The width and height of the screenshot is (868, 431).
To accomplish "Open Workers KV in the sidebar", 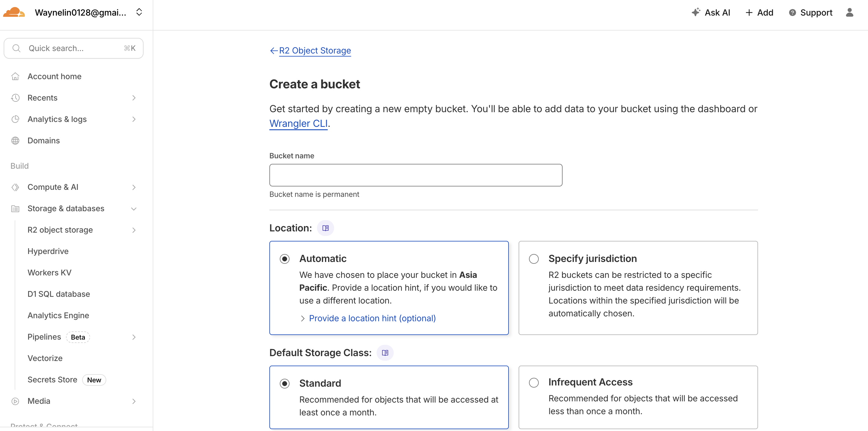I will click(x=49, y=272).
